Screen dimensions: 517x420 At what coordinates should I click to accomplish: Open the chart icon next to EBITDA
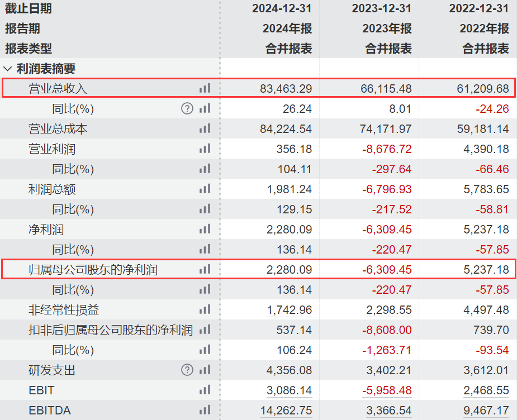pos(205,411)
